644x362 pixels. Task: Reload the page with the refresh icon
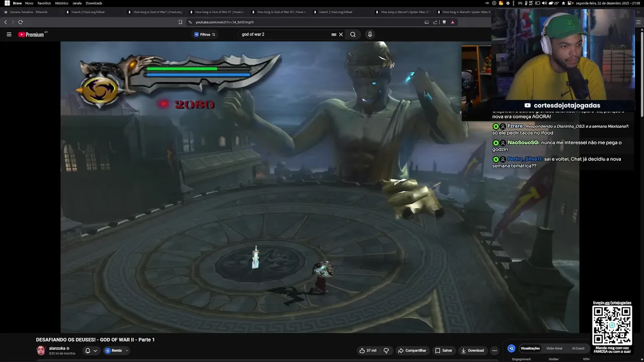21,22
